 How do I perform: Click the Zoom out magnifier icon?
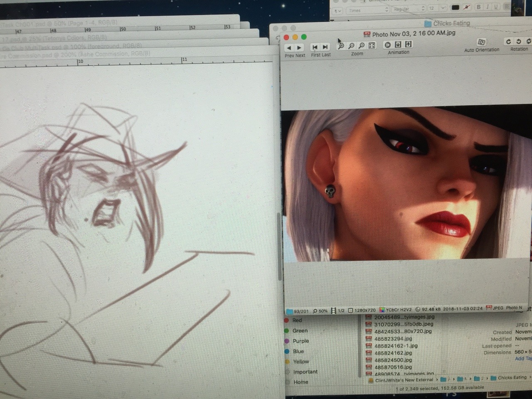pos(351,46)
